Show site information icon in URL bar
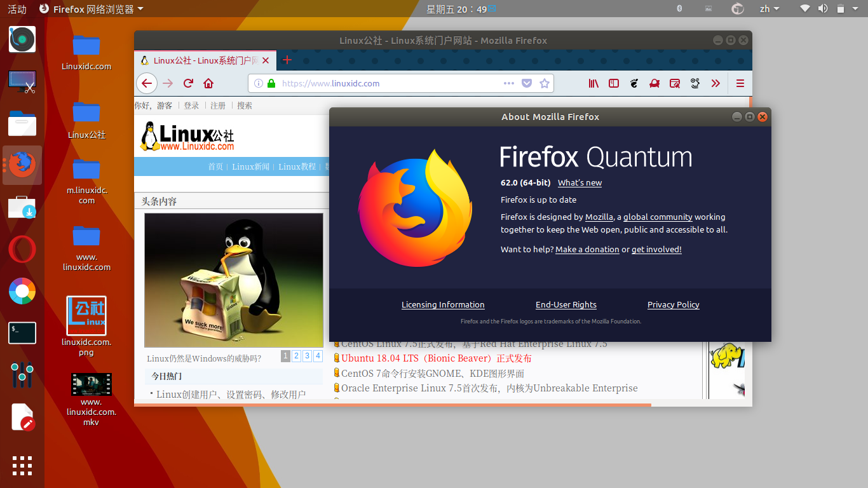Screen dimensions: 868x488 (259, 83)
